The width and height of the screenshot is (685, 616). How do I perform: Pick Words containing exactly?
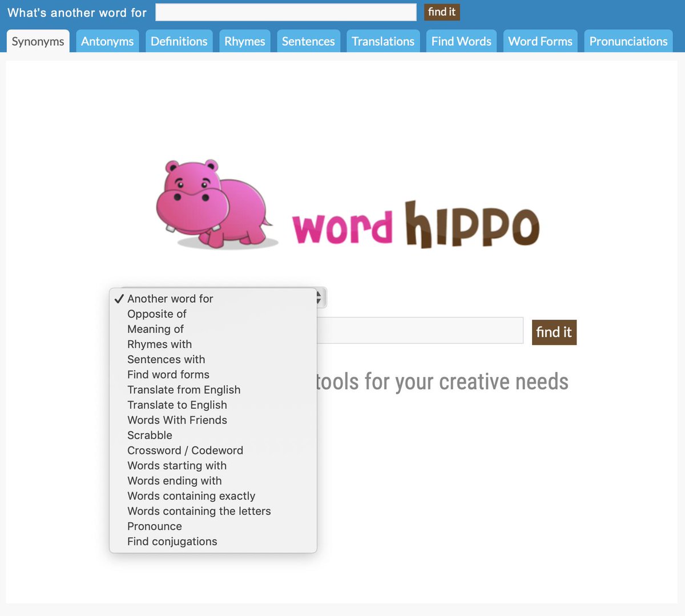pos(213,496)
